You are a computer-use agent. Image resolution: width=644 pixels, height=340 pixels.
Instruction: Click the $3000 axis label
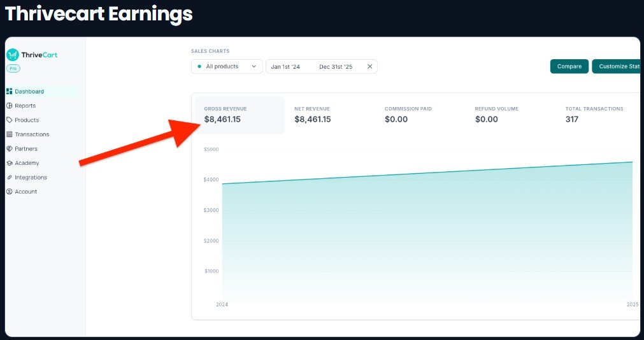coord(211,210)
